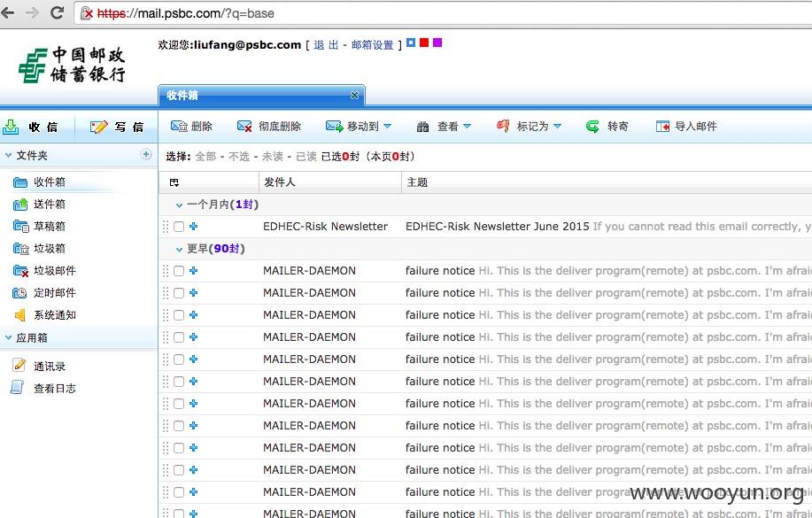Open the 通讯录 address book

click(x=39, y=367)
